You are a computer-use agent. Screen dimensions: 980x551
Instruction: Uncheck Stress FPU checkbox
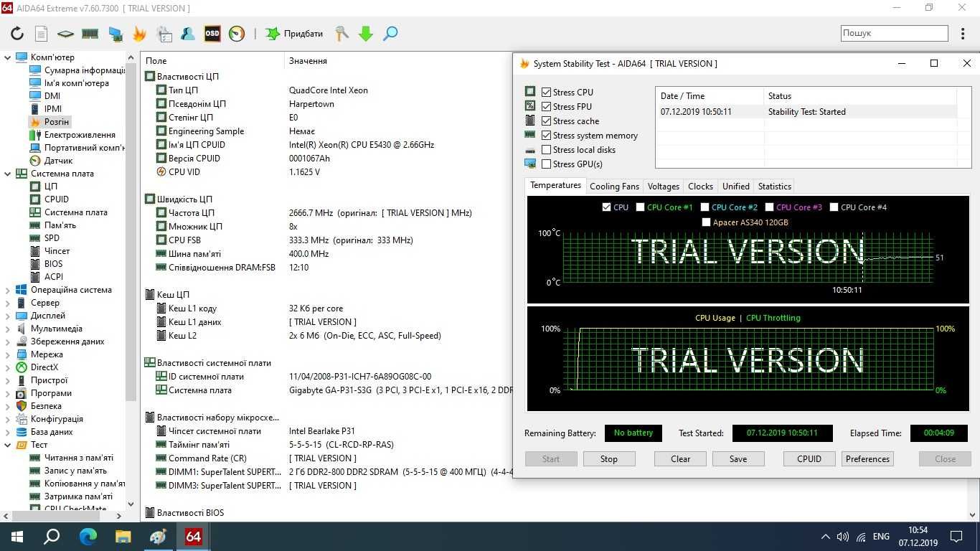pyautogui.click(x=547, y=106)
